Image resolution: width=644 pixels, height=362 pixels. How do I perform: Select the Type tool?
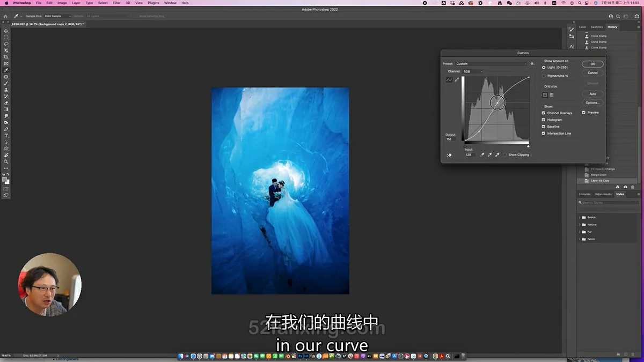pos(6,136)
